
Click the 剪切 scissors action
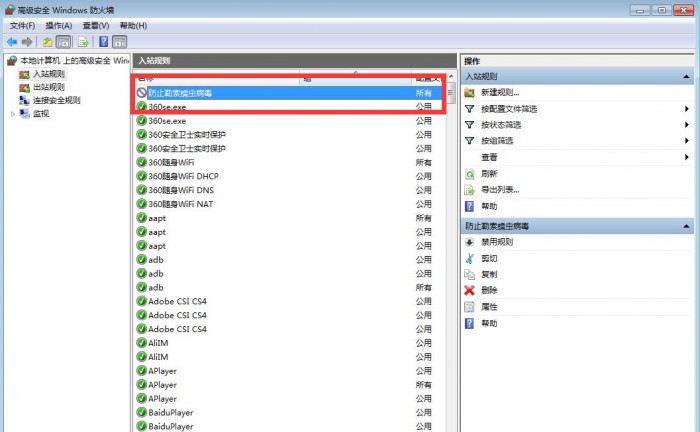[x=489, y=258]
